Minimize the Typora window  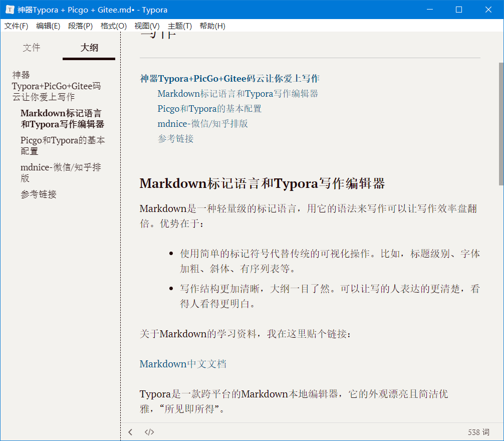tap(430, 10)
